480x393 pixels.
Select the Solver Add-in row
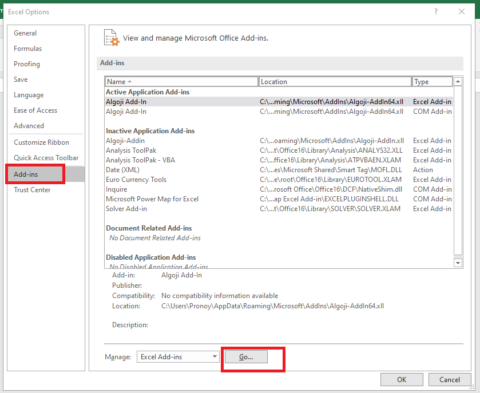point(279,209)
